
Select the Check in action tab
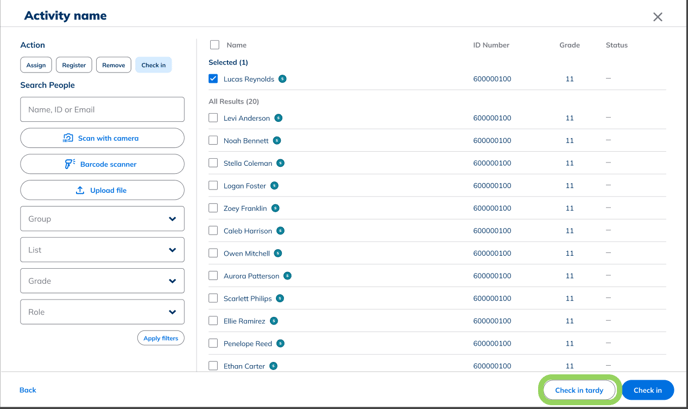click(154, 65)
